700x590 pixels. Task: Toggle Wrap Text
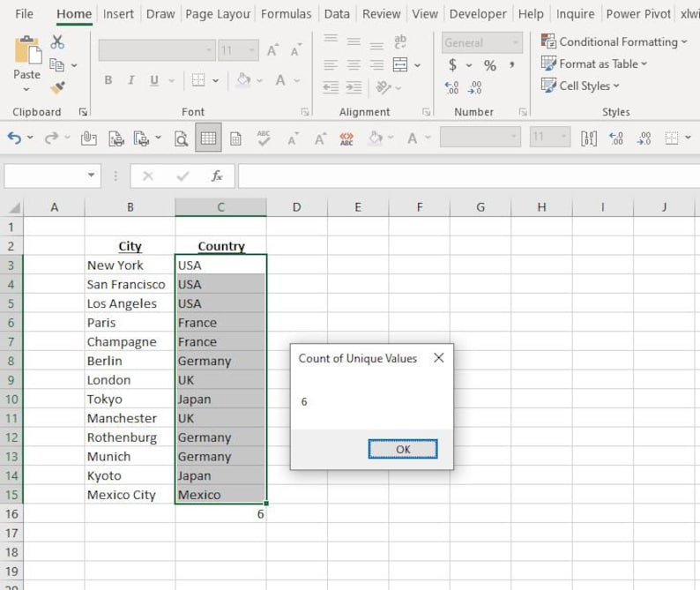[400, 41]
